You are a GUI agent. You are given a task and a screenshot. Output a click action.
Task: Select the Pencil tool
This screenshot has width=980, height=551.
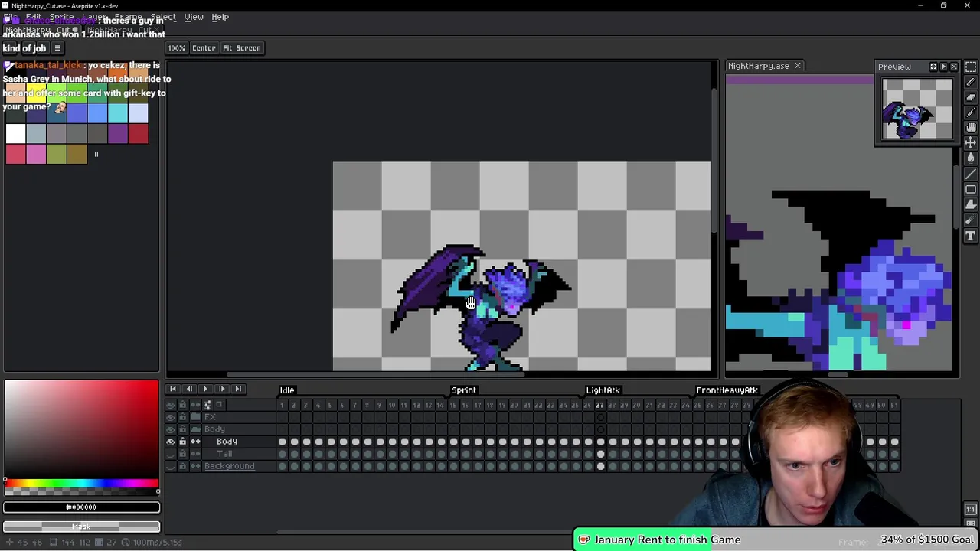[x=971, y=82]
